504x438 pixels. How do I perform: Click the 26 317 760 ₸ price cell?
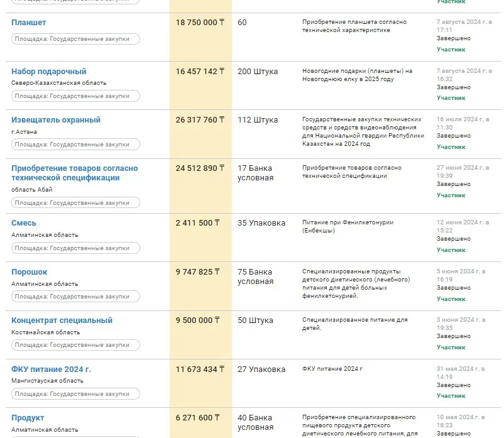point(200,120)
